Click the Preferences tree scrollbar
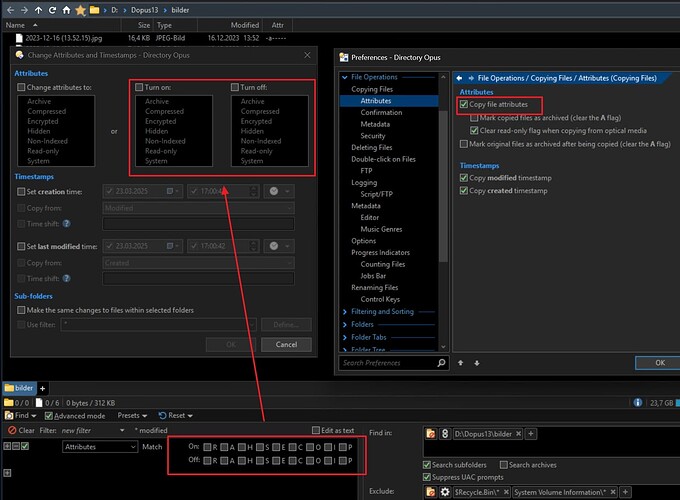This screenshot has width=680, height=500. coord(443,186)
